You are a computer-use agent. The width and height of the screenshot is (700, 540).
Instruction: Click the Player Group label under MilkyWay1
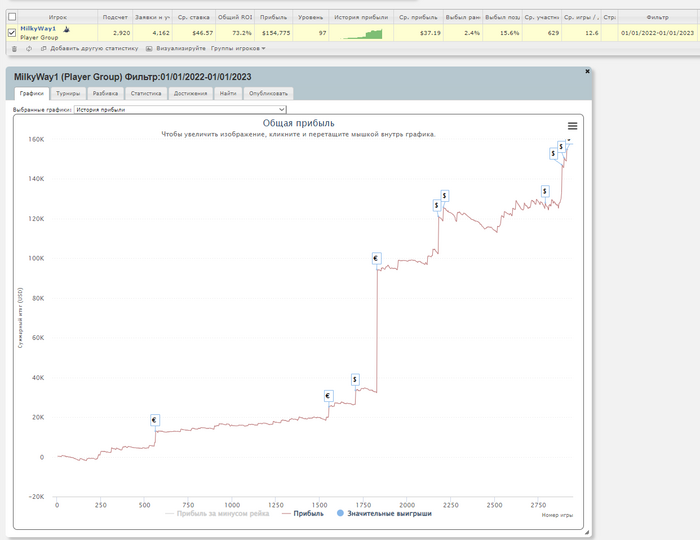[39, 38]
